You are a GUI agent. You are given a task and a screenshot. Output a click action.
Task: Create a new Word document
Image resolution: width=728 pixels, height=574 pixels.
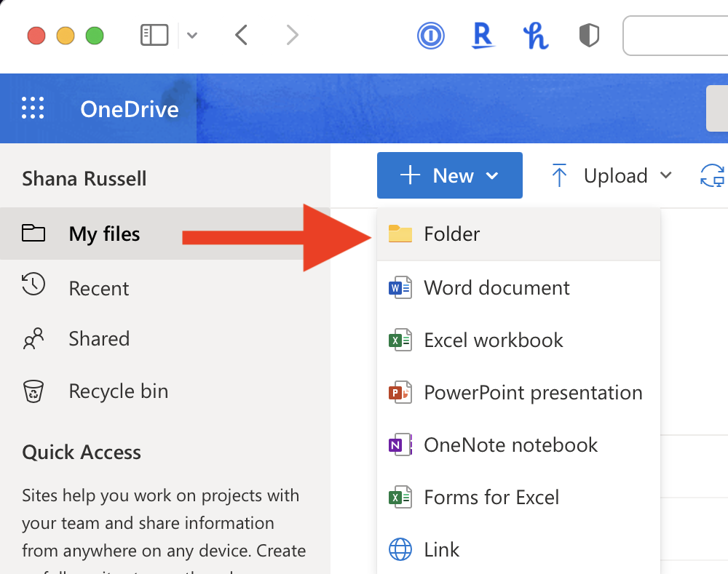(518, 287)
